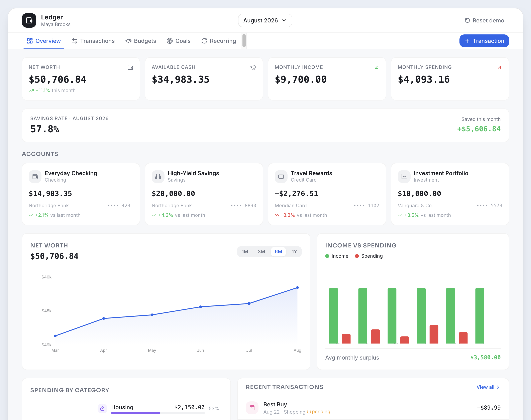Image resolution: width=531 pixels, height=420 pixels.
Task: Select the 1Y chart range
Action: pos(294,252)
